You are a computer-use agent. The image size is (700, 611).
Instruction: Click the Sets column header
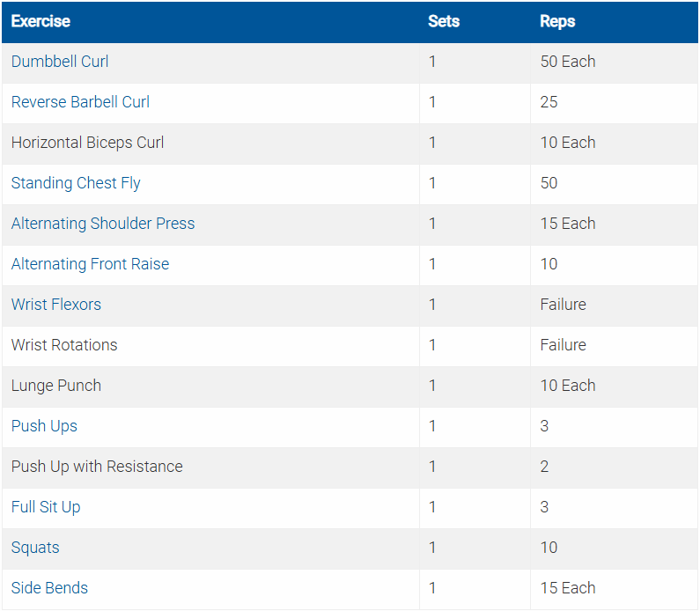click(444, 21)
